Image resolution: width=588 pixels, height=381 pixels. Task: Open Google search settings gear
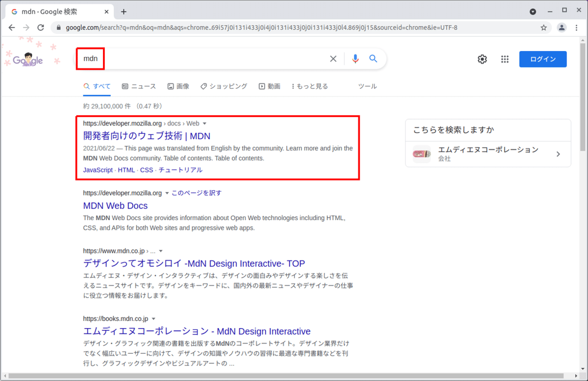click(x=482, y=59)
